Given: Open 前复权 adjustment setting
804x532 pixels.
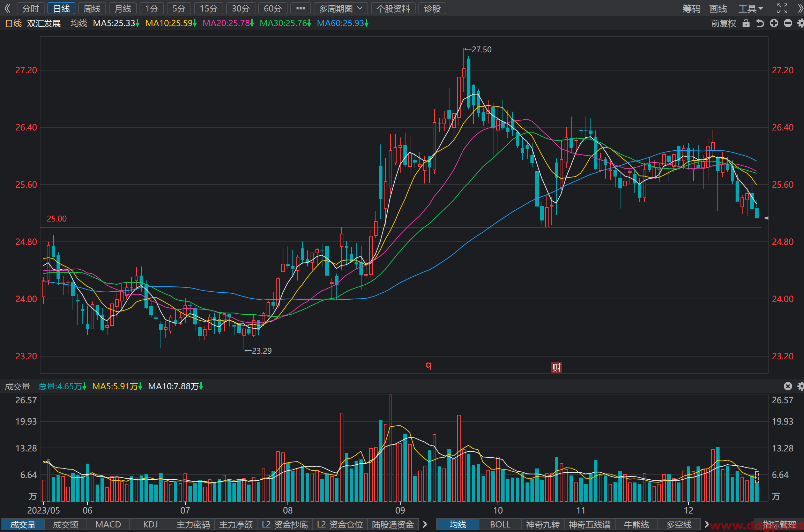Looking at the screenshot, I should [x=723, y=23].
